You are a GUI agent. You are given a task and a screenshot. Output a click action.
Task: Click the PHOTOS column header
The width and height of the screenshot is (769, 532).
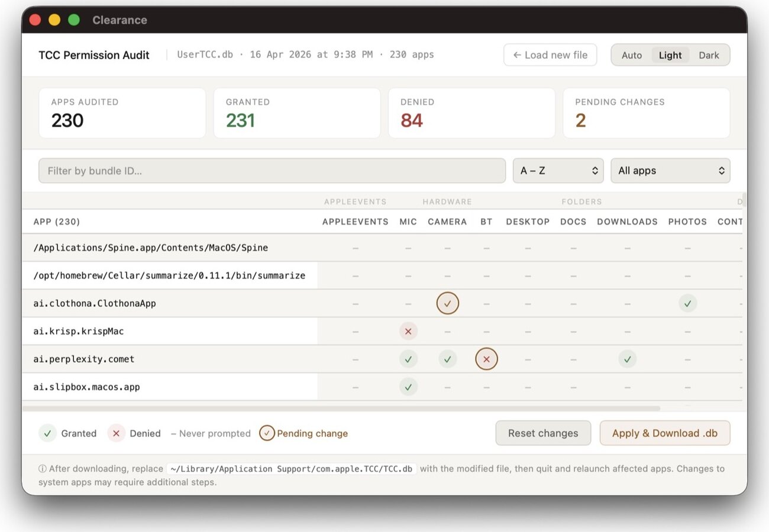(x=687, y=222)
